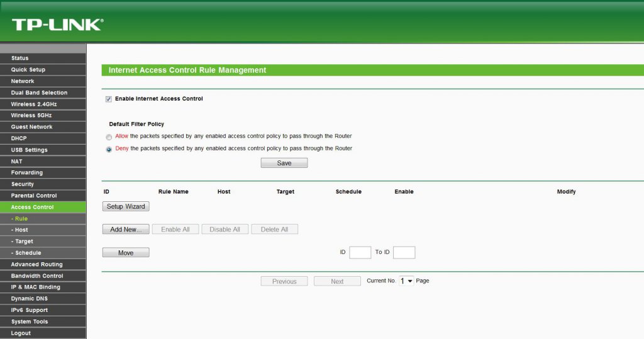Open Guest Network page
The image size is (644, 339).
tap(43, 126)
